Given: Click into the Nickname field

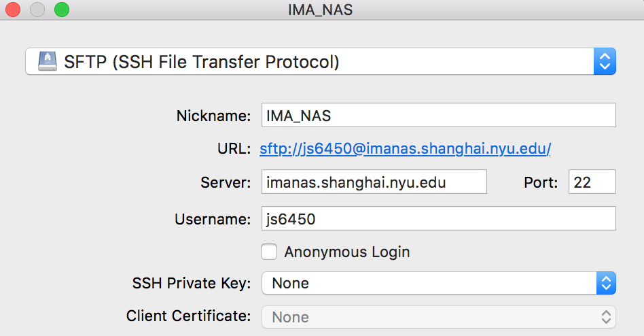Looking at the screenshot, I should pos(438,115).
